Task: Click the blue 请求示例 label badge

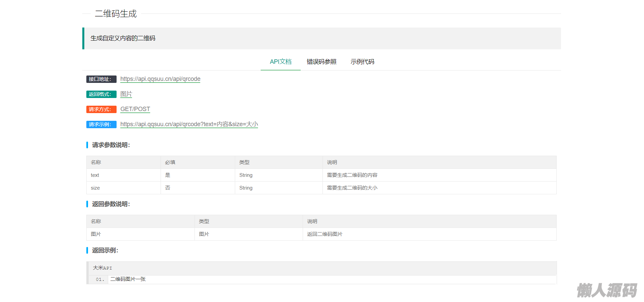Action: pyautogui.click(x=101, y=124)
